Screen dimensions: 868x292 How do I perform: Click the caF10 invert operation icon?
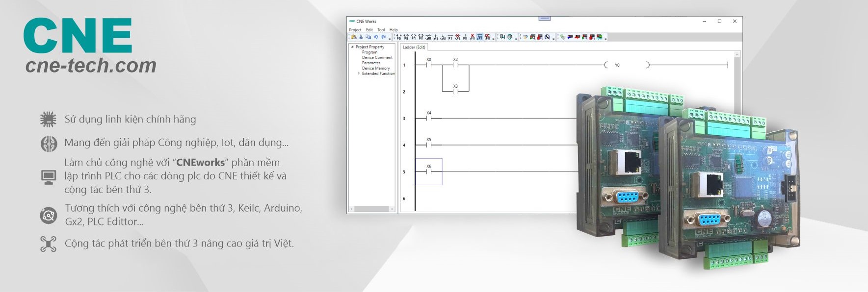(x=428, y=37)
